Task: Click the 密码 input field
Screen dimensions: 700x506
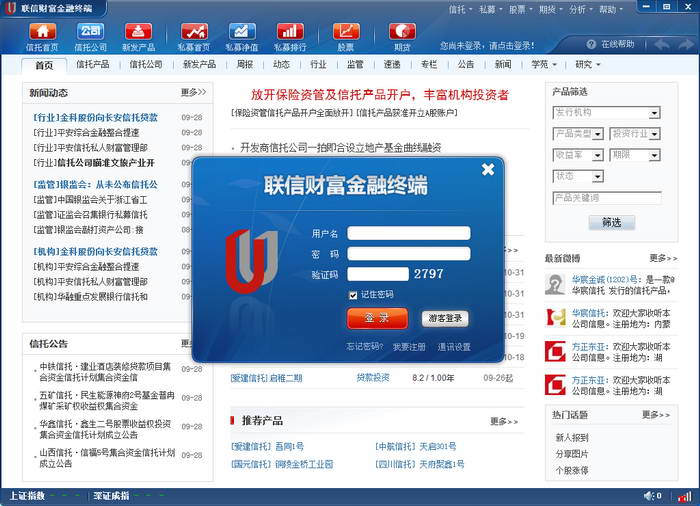Action: pos(408,254)
